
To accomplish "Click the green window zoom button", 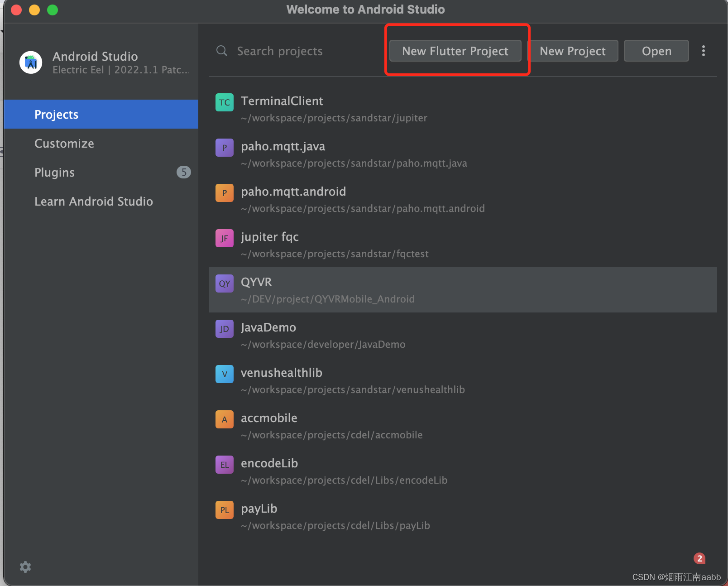I will tap(53, 10).
